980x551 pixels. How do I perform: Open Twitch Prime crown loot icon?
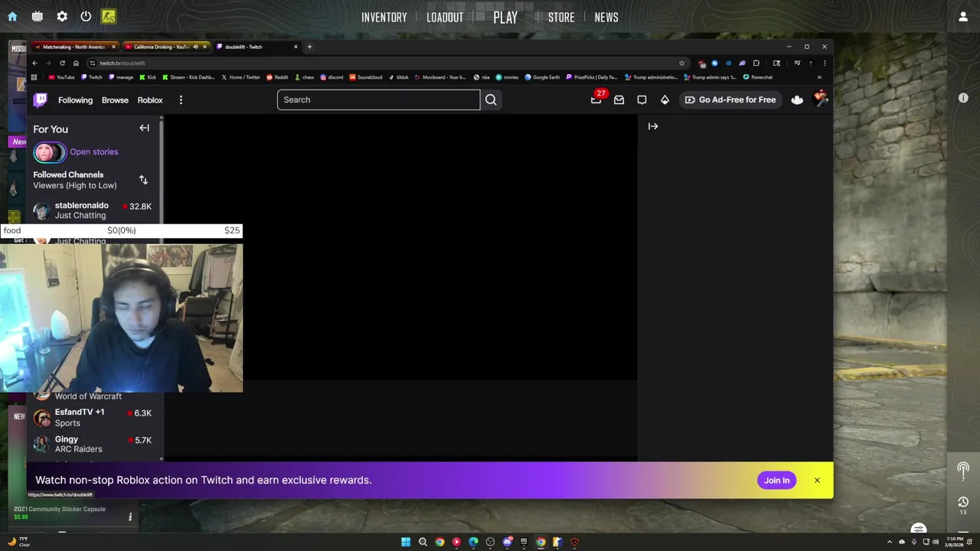coord(797,99)
